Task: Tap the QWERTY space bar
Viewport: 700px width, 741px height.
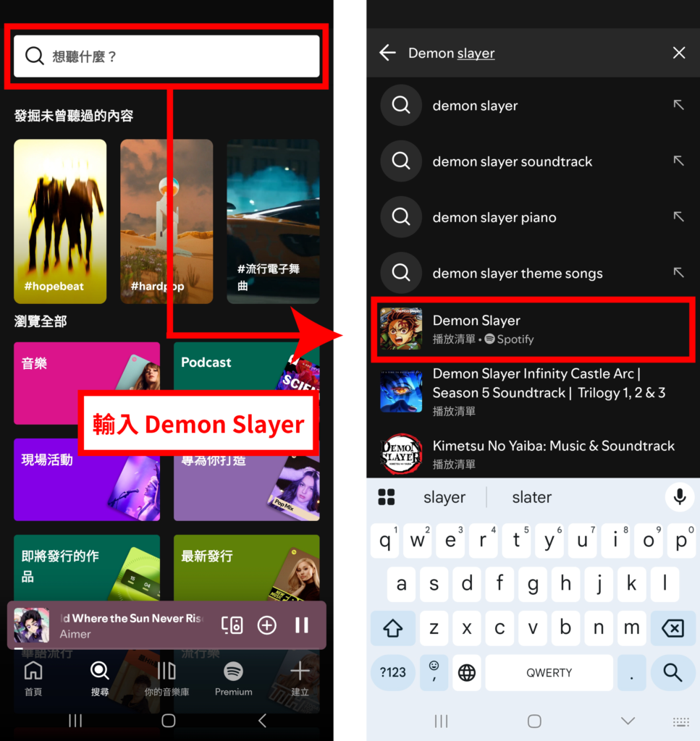Action: click(x=549, y=672)
